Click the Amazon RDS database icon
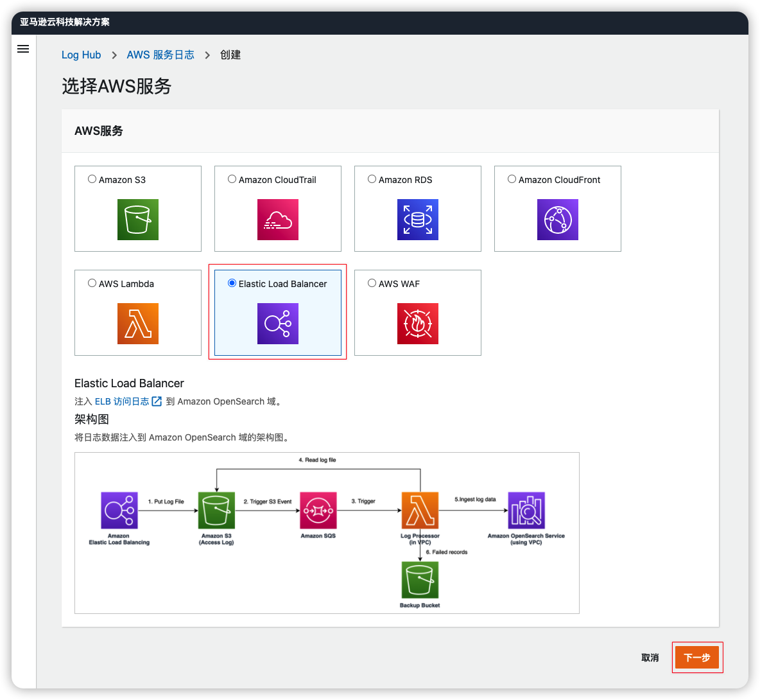The height and width of the screenshot is (700, 760). click(x=418, y=220)
